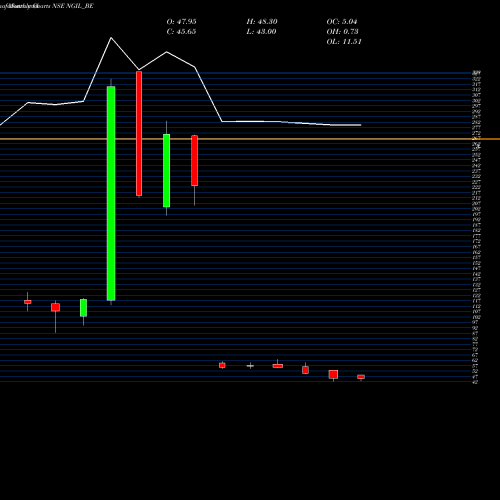Screen dimensions: 500x500
Task: Click the OH: 0.73 reading
Action: pyautogui.click(x=342, y=32)
